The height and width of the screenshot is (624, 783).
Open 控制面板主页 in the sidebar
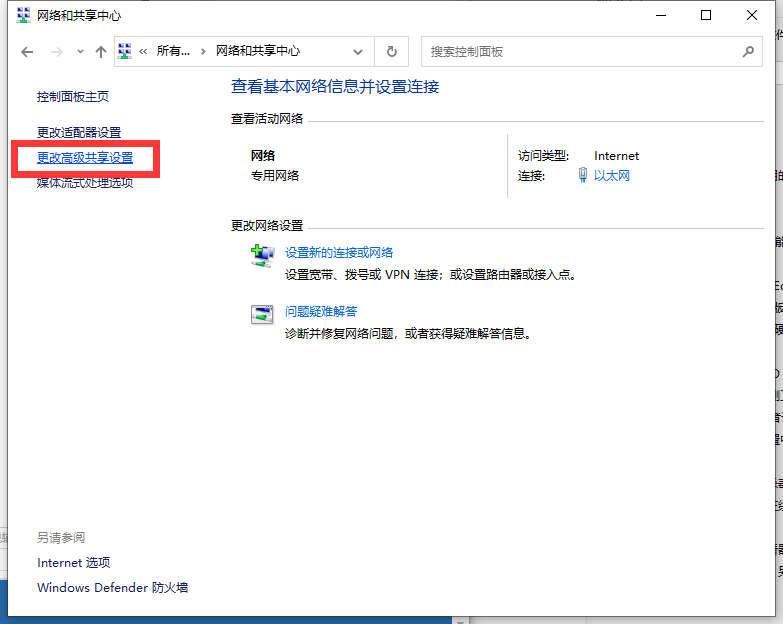[73, 97]
